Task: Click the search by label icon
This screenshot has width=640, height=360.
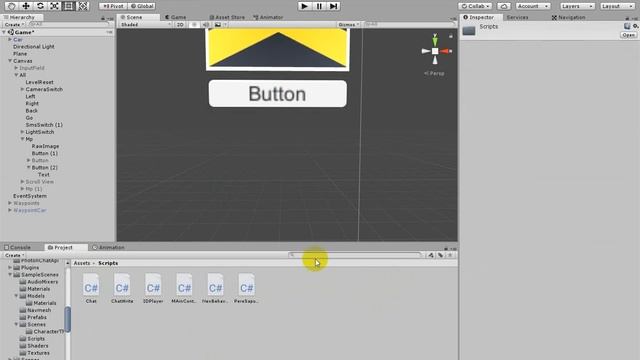Action: pyautogui.click(x=440, y=255)
